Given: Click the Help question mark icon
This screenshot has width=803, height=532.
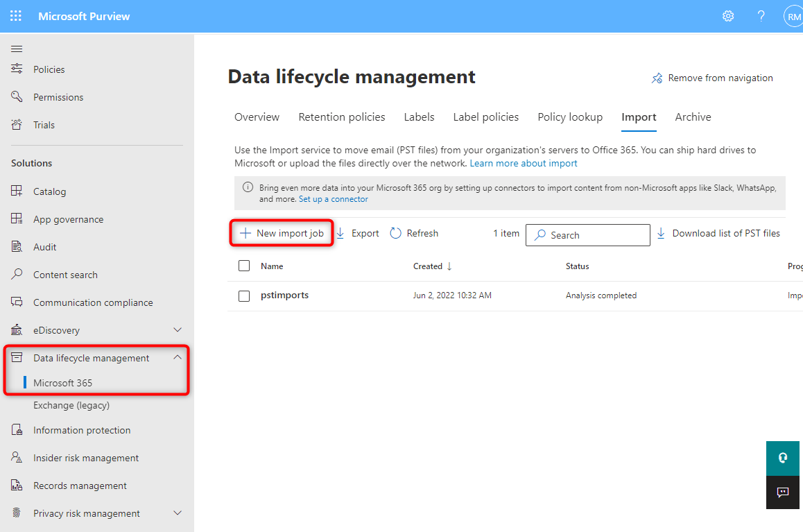Looking at the screenshot, I should pyautogui.click(x=761, y=16).
